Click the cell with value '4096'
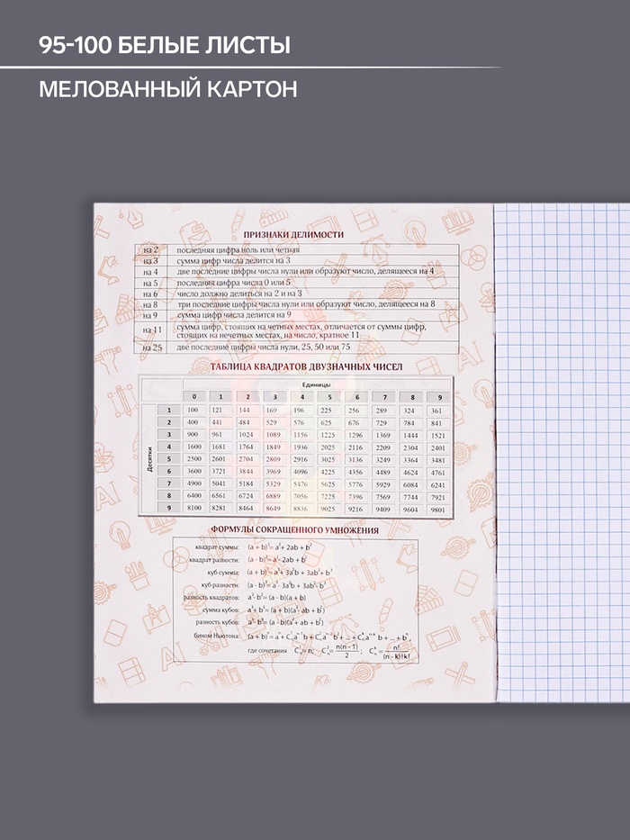This screenshot has width=630, height=840. pos(301,472)
